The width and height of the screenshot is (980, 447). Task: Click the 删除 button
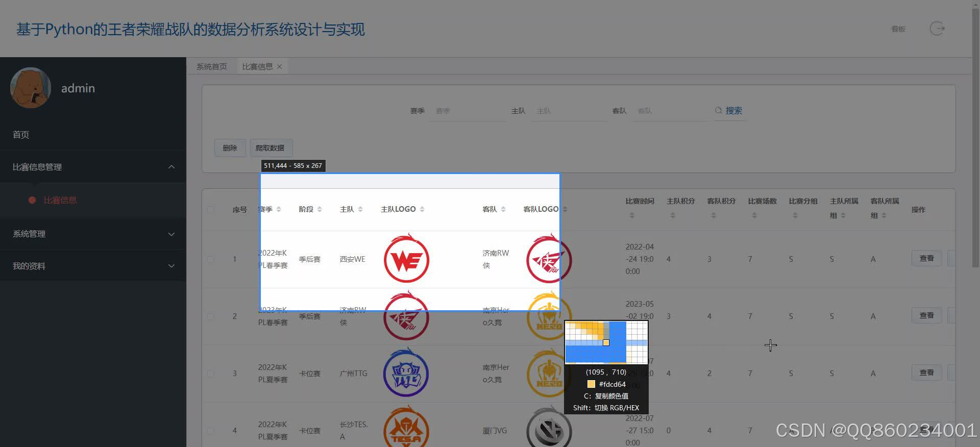[230, 148]
